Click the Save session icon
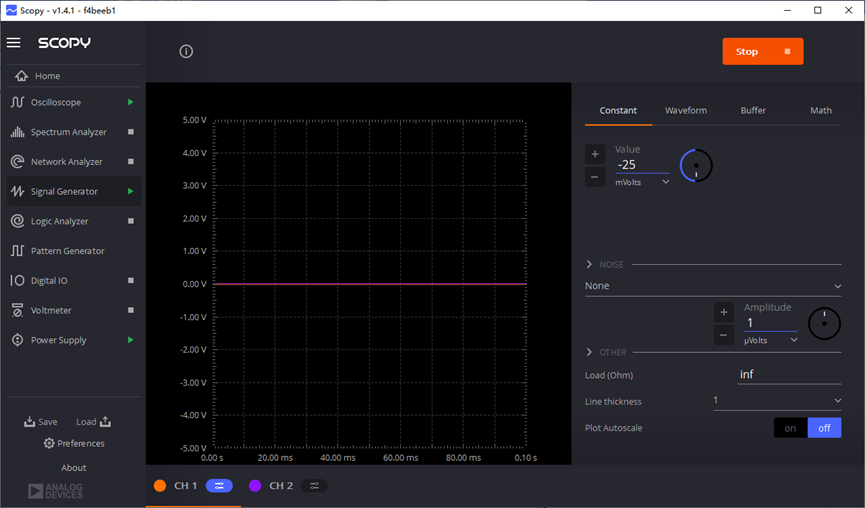 point(29,421)
